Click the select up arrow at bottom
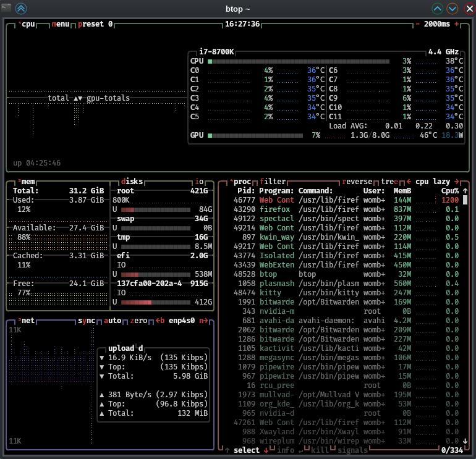Screen dimensions: 476x459 click(x=227, y=450)
